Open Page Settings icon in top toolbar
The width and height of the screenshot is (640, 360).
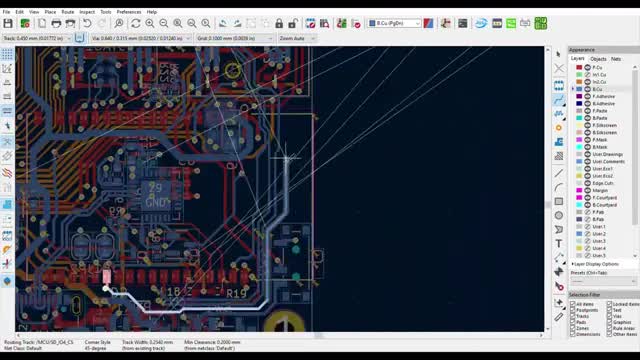tap(42, 23)
